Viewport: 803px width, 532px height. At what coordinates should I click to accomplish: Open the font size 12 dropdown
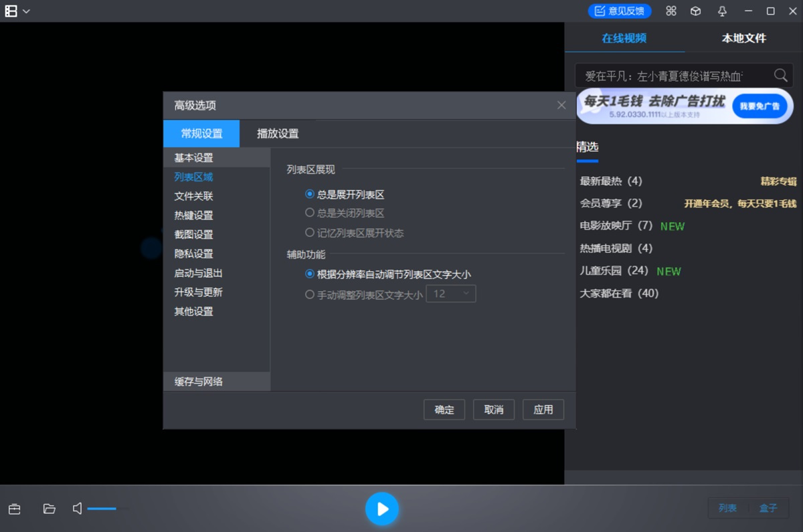click(451, 293)
